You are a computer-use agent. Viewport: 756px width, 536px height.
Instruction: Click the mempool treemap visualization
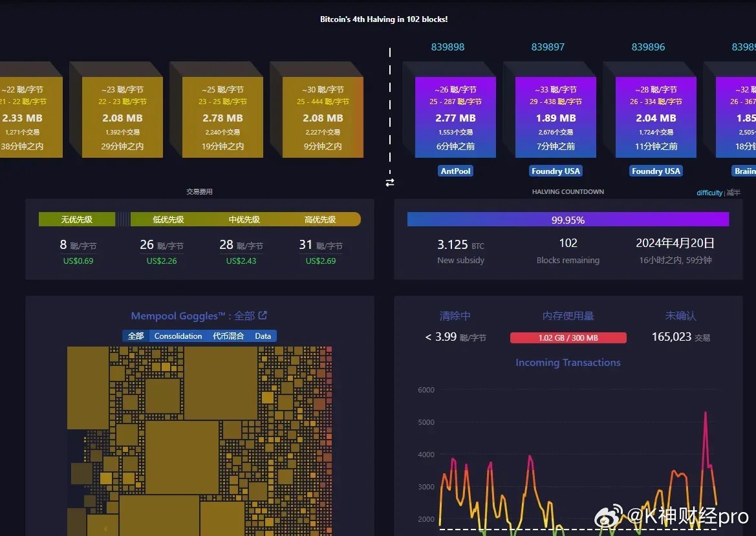(199, 441)
